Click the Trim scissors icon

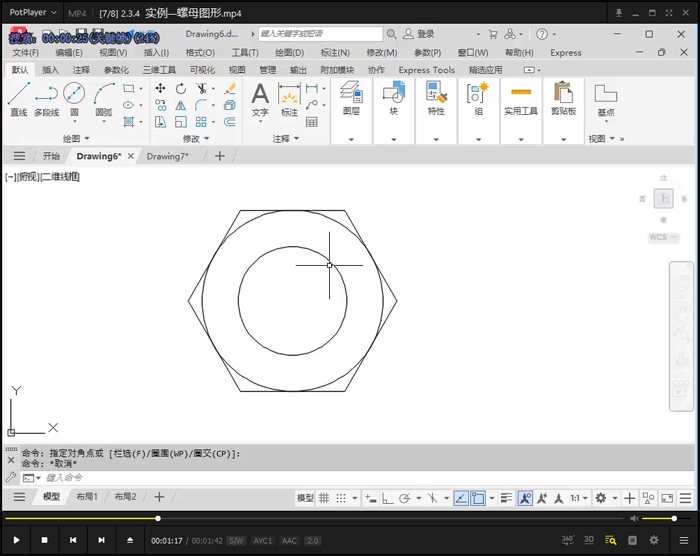point(201,88)
